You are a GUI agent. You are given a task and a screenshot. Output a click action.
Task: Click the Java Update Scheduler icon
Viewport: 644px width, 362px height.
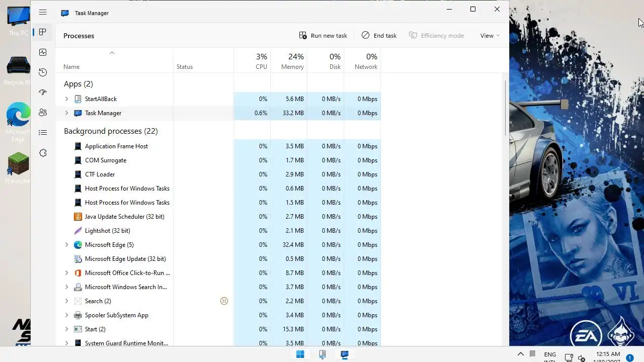(x=78, y=217)
